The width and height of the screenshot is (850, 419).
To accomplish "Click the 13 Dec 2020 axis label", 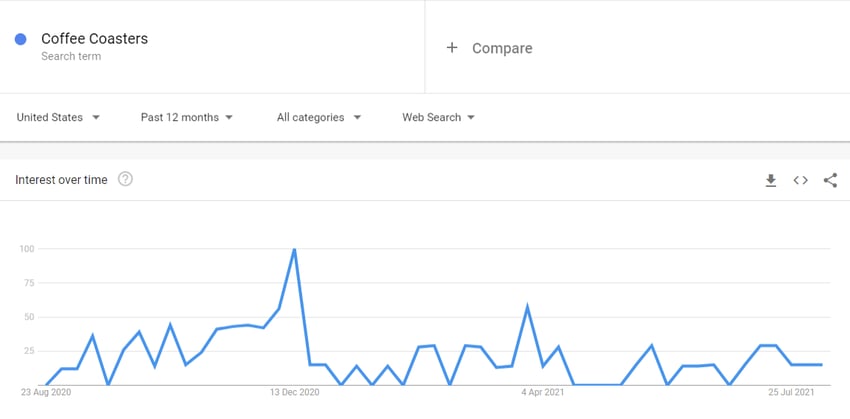I will pyautogui.click(x=294, y=392).
